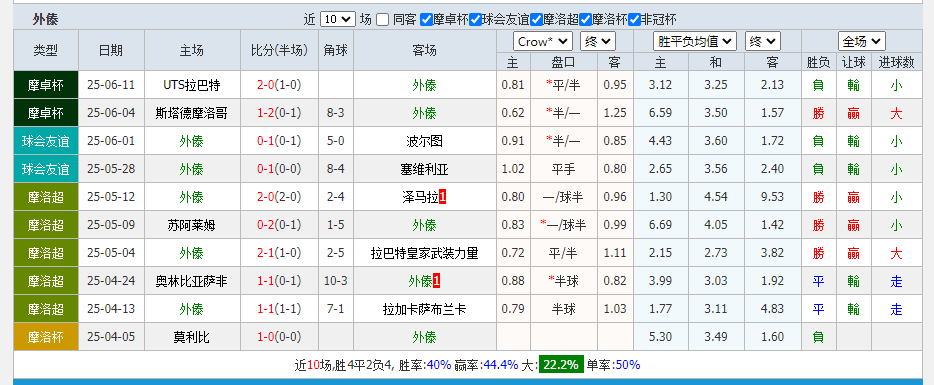Click the 外傣 section title
Screen dimensions: 934x385
click(x=45, y=20)
